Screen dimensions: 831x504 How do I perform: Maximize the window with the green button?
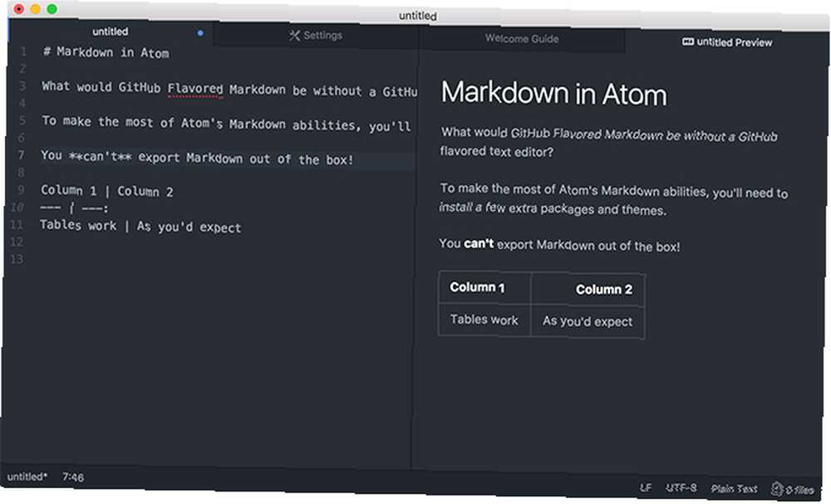coord(52,9)
